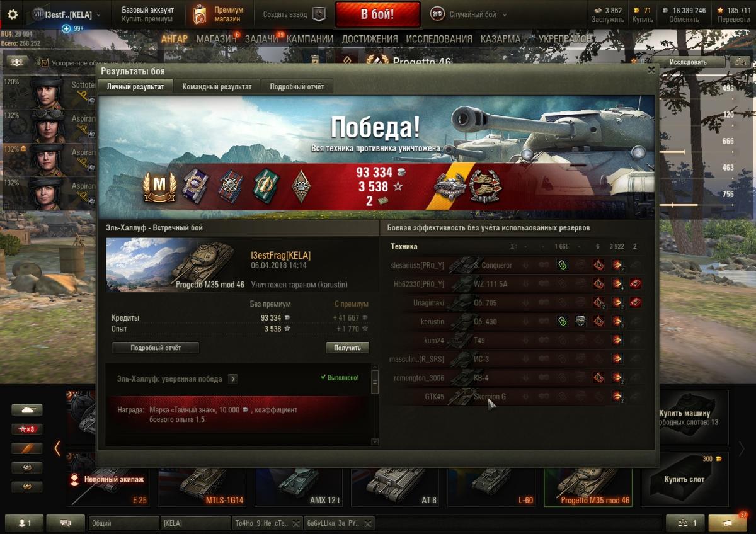Click the Получить premium button
The width and height of the screenshot is (756, 534).
pos(347,348)
